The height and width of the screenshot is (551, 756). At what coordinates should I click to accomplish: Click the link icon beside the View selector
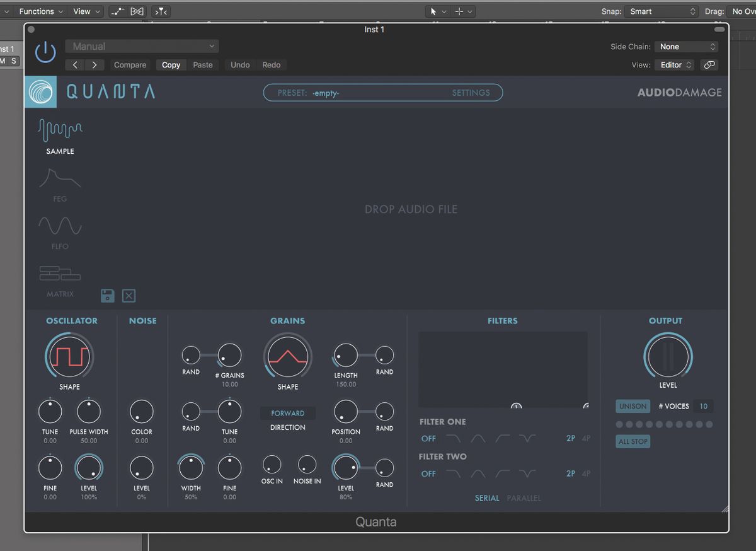[709, 64]
